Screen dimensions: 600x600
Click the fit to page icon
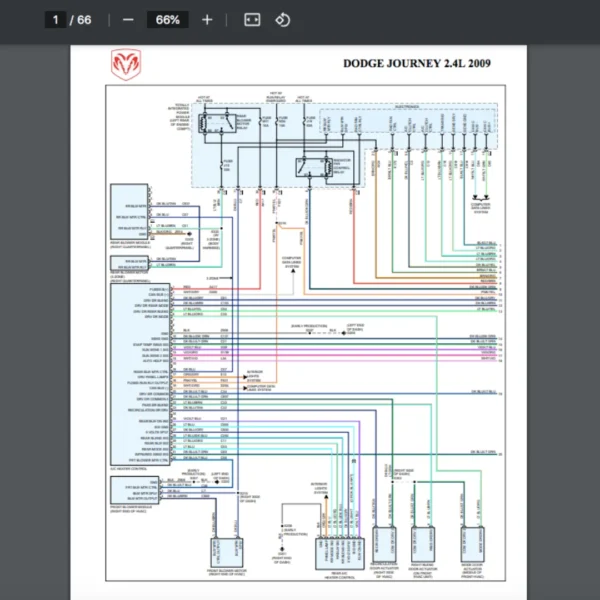click(252, 20)
